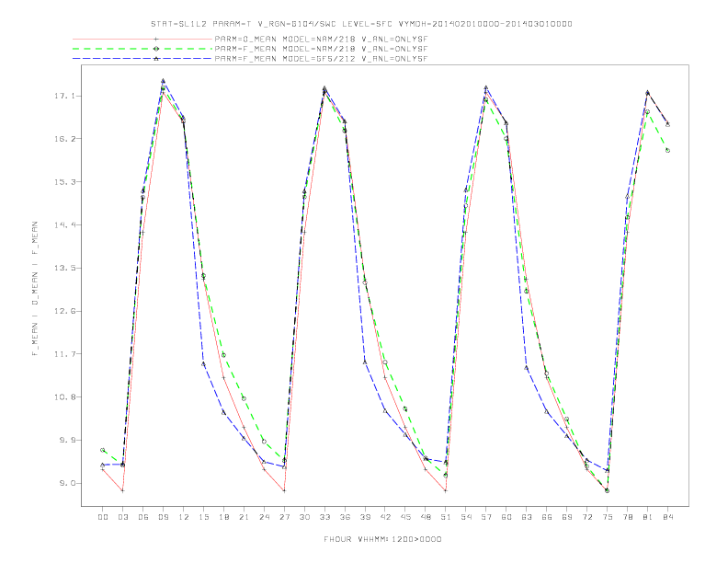Viewport: 728px width, 563px height.
Task: Select legend text PARM=O_MEAN MODEL=NAM/218
Action: [x=285, y=39]
